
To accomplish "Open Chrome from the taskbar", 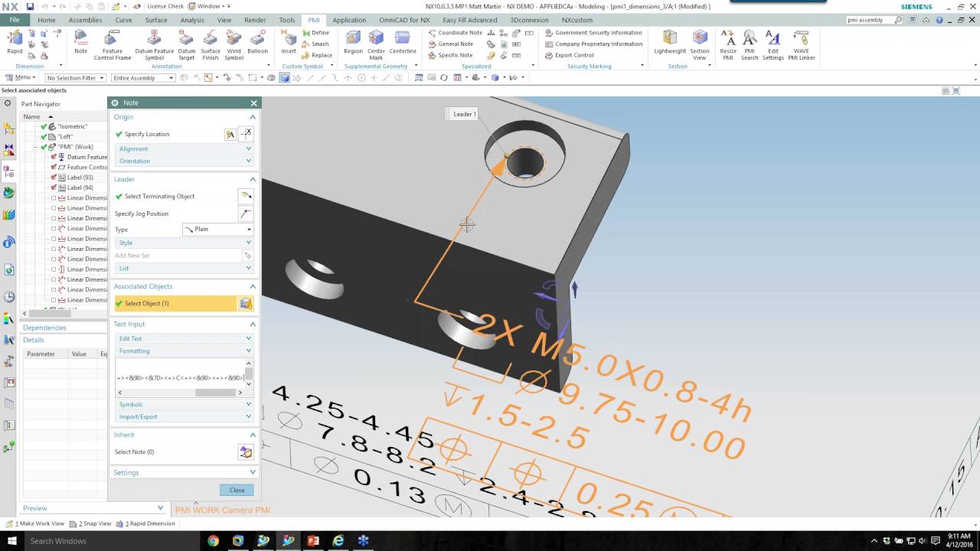I will point(213,541).
